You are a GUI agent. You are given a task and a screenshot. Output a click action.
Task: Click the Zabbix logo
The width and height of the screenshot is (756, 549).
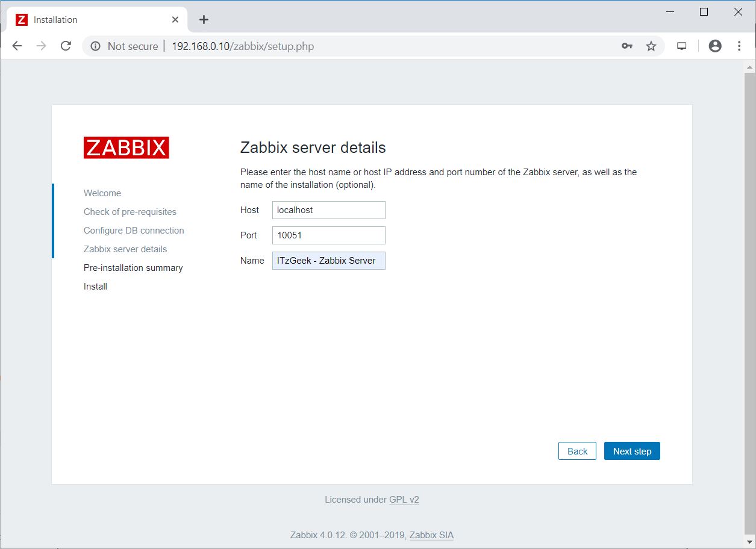126,147
